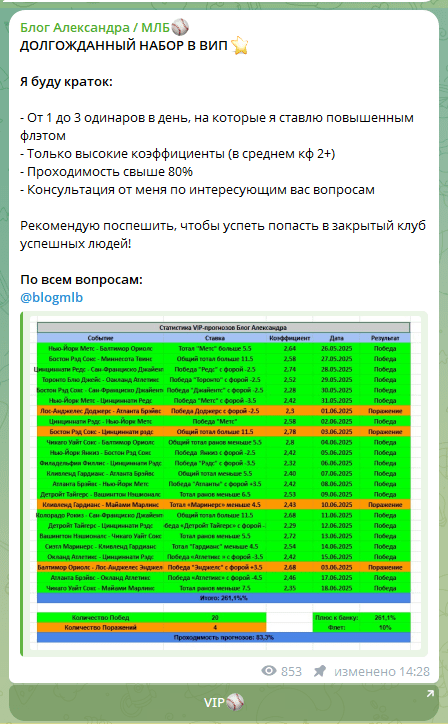448x724 pixels.
Task: Click the 853 views counter
Action: tap(291, 671)
